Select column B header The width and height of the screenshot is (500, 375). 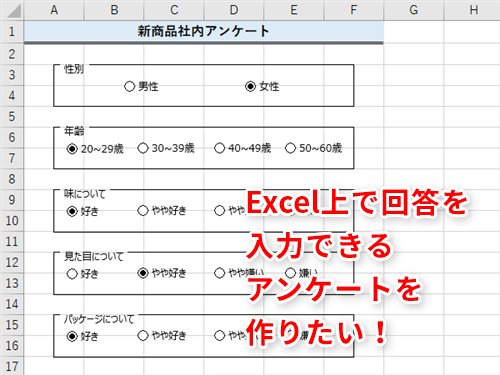[114, 10]
